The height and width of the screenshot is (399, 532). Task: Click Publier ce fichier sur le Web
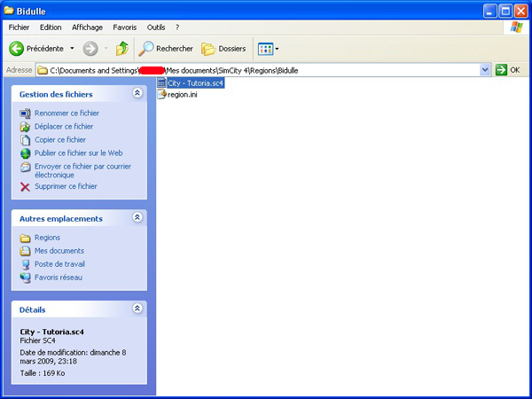tap(78, 153)
